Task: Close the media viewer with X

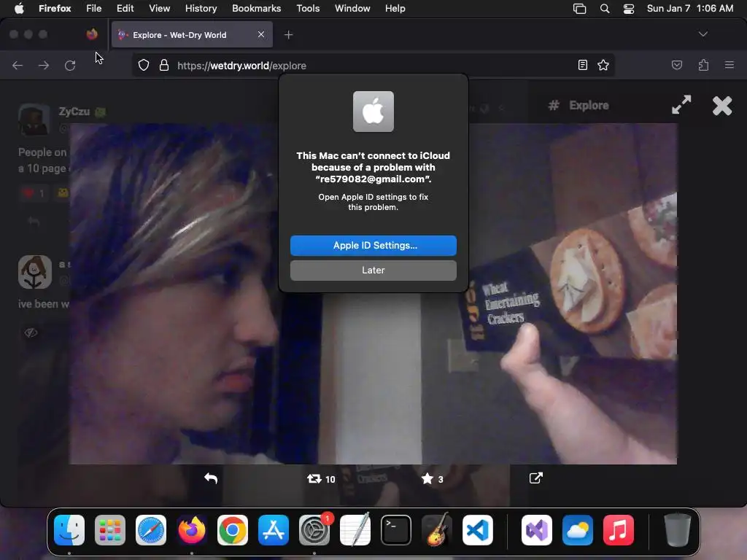Action: coord(722,106)
